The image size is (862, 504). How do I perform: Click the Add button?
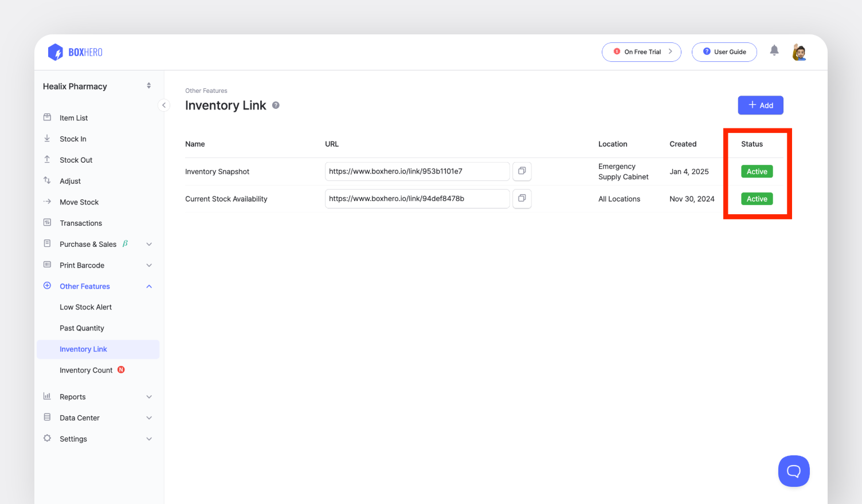tap(760, 105)
